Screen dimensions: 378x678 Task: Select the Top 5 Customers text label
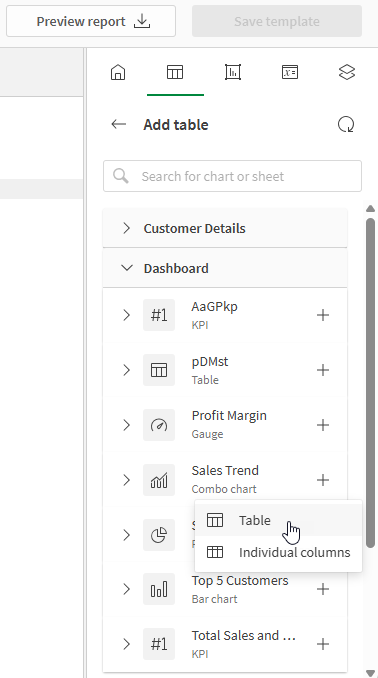240,580
